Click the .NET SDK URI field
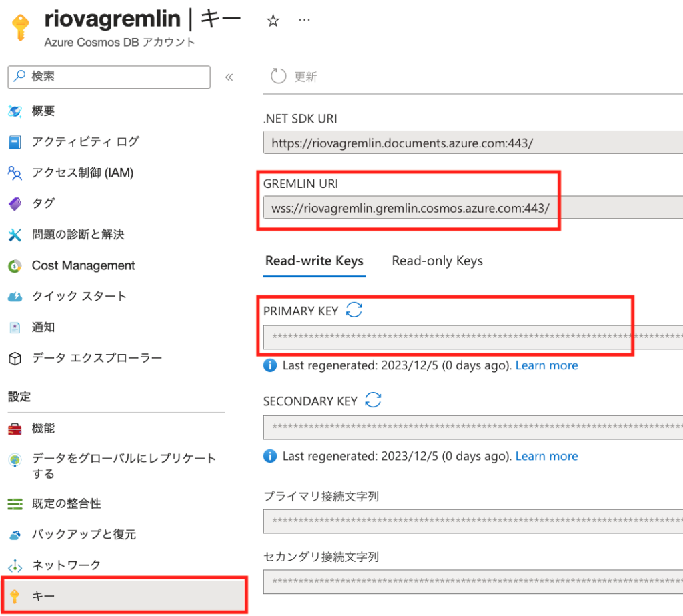The width and height of the screenshot is (683, 616). (467, 143)
